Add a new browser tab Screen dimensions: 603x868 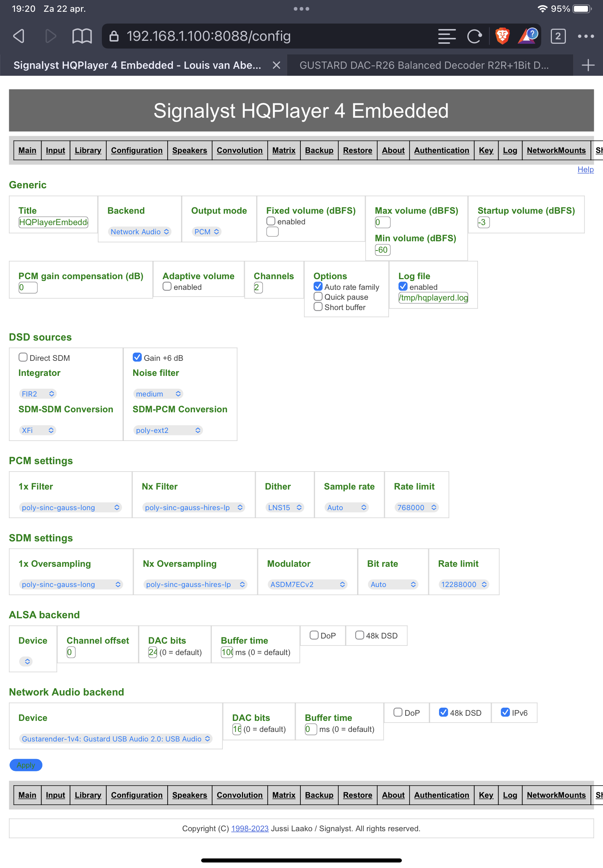(588, 65)
